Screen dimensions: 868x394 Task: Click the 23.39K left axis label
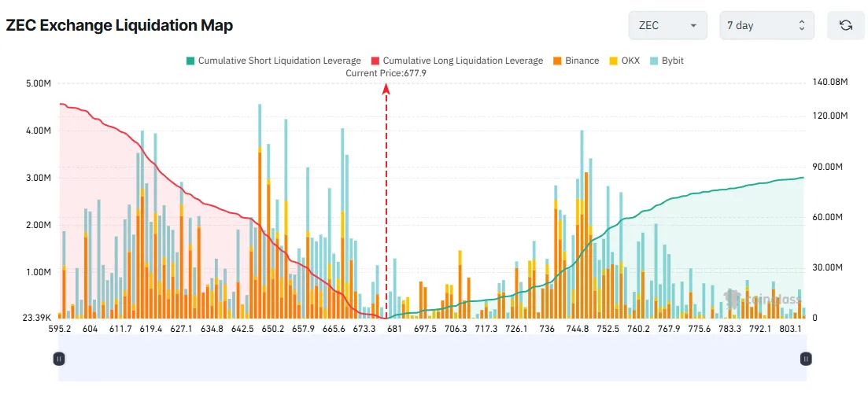click(x=37, y=319)
